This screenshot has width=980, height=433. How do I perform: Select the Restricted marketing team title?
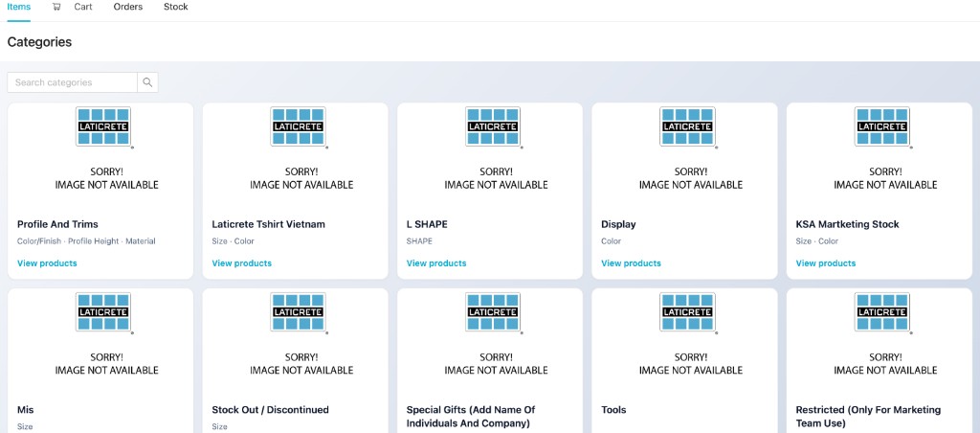868,417
